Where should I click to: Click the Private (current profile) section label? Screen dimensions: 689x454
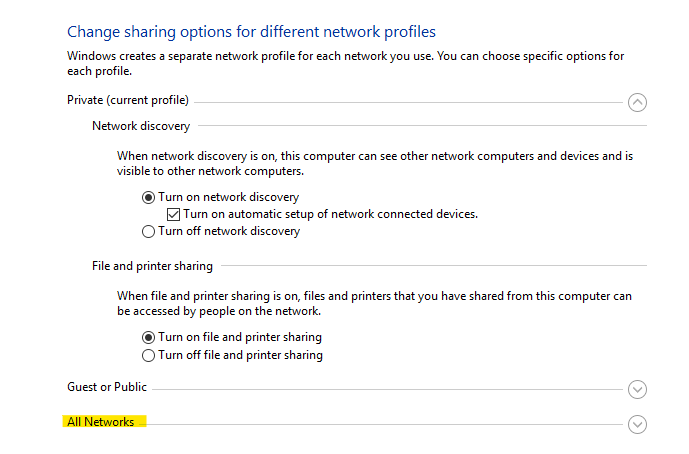click(128, 100)
